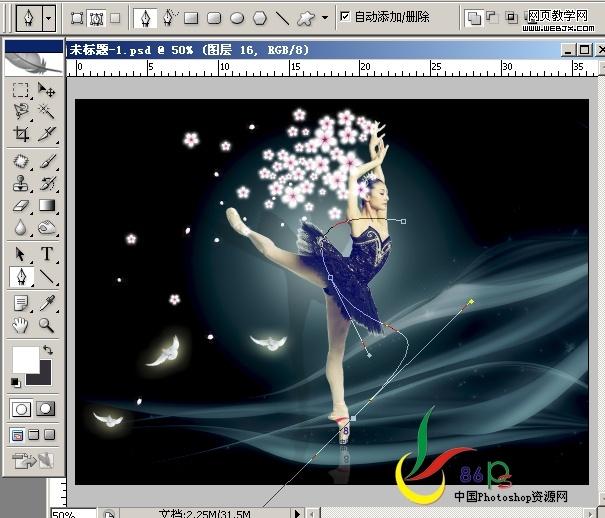This screenshot has height=518, width=605.
Task: Choose Pen tool in options bar
Action: click(145, 18)
